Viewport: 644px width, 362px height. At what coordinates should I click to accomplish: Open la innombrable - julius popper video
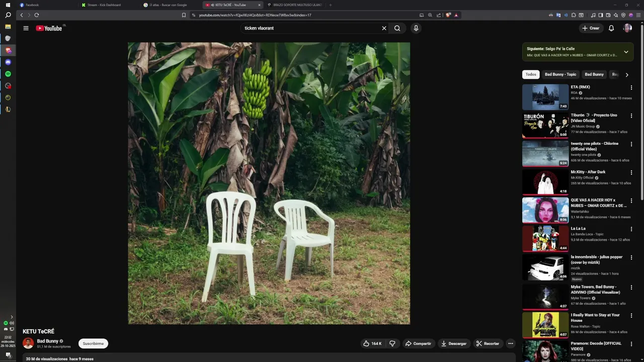coord(545,267)
